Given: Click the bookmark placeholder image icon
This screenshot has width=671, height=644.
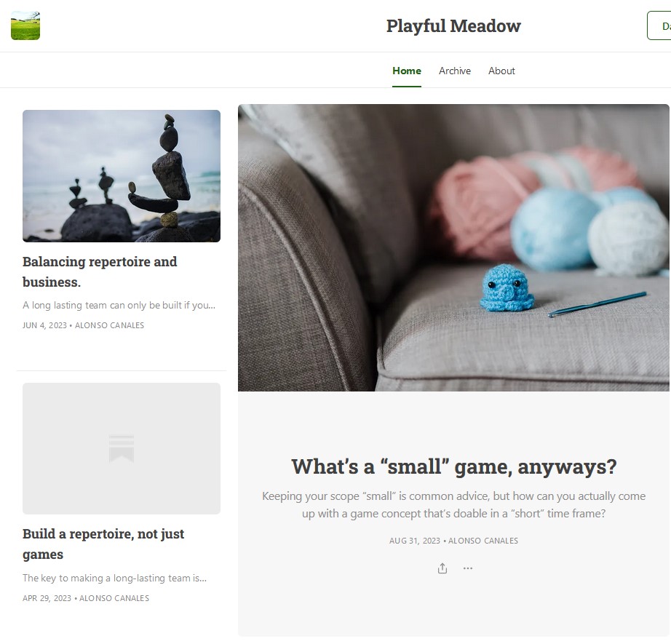Looking at the screenshot, I should pos(122,448).
